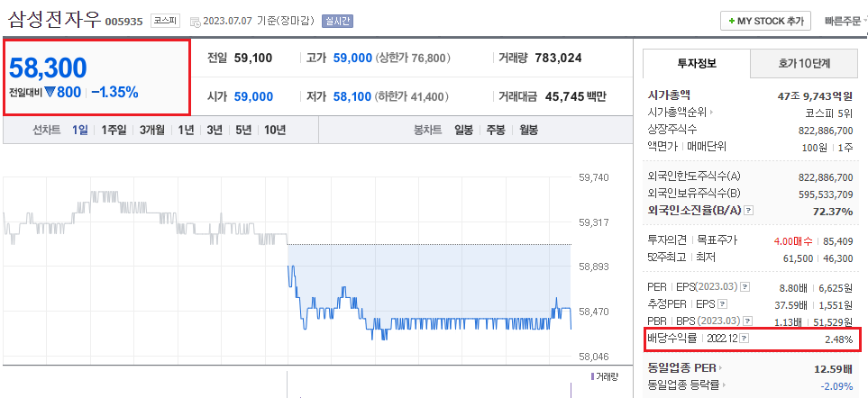
Task: Click the 선차트 label
Action: (x=47, y=131)
